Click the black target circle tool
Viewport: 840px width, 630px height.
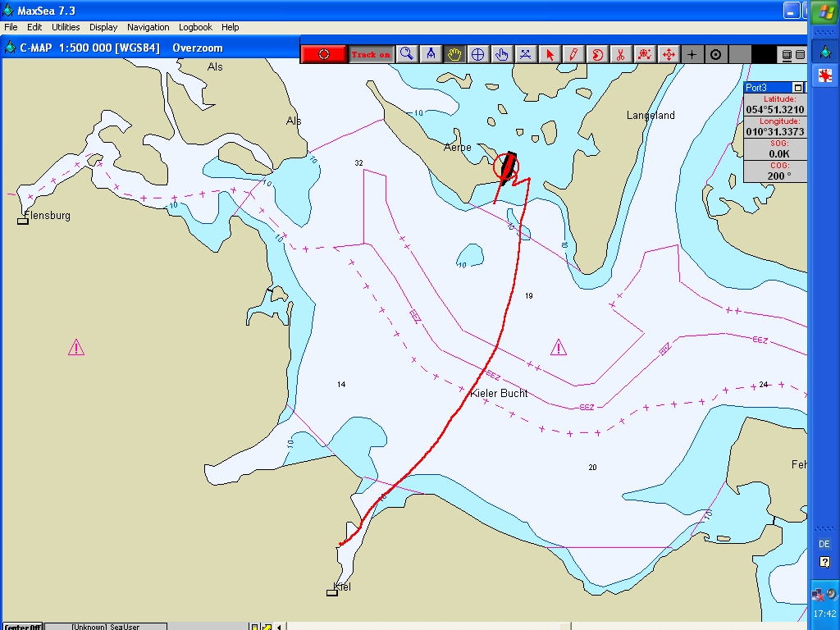point(715,54)
